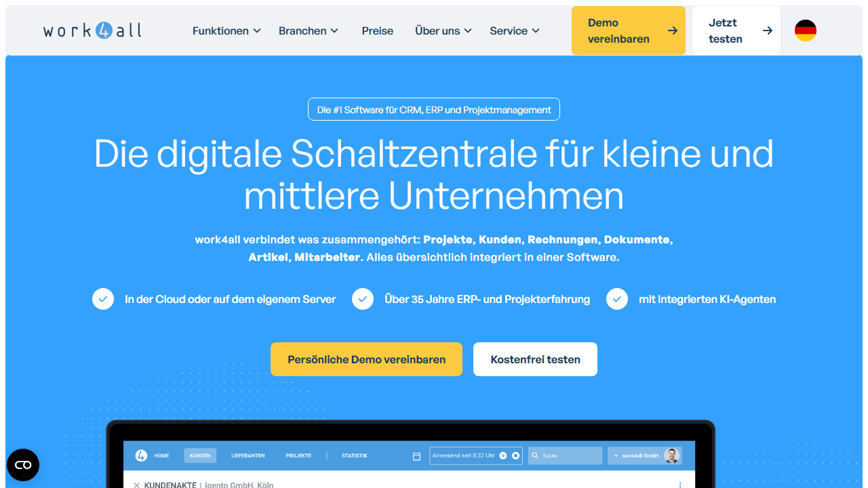Open the calendar icon in the app mockup
This screenshot has width=868, height=488.
click(x=416, y=456)
